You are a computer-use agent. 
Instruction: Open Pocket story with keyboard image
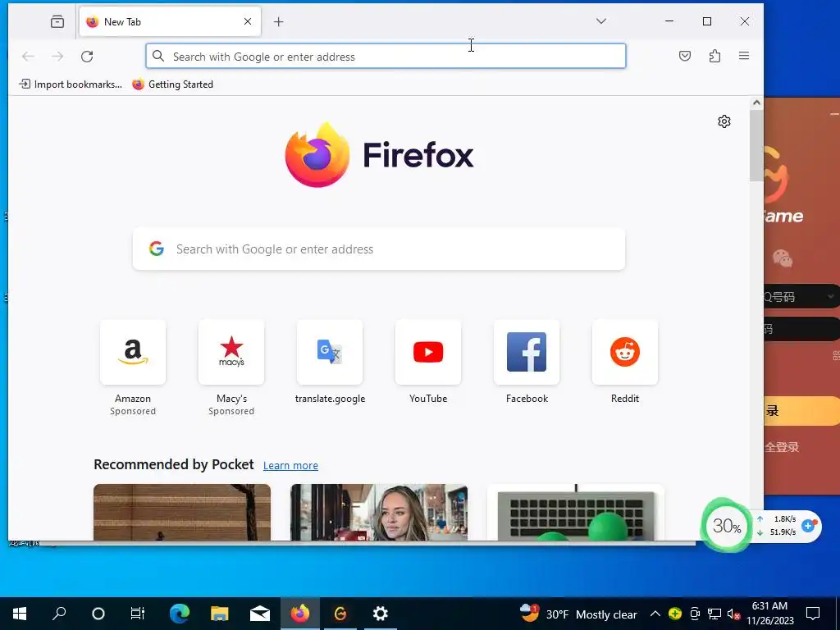pos(575,512)
